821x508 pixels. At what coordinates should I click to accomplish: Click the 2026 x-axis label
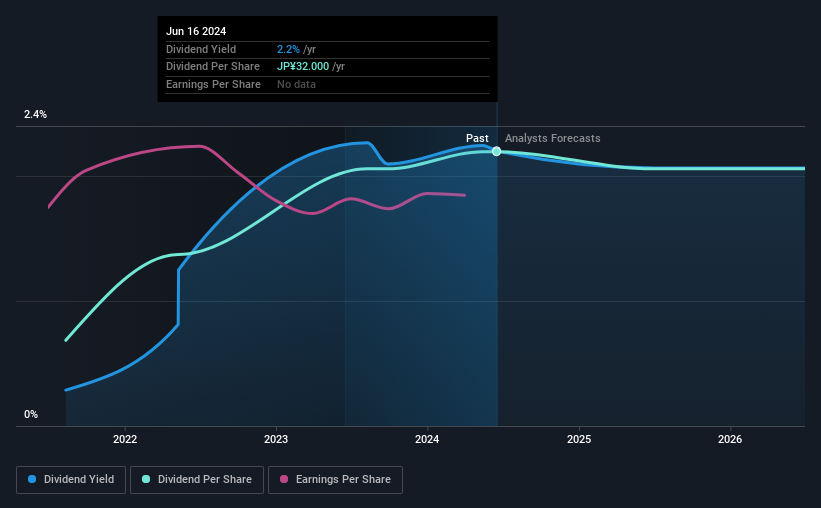point(730,439)
